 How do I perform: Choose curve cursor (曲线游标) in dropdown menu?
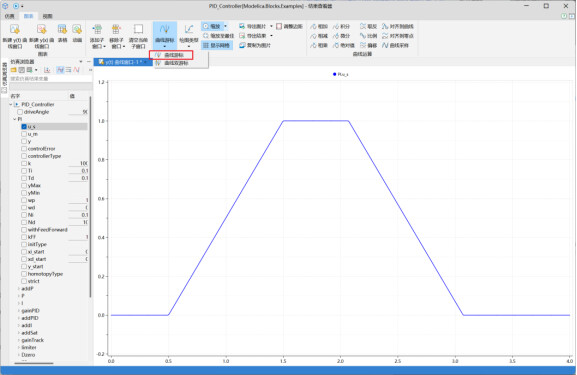tap(171, 55)
